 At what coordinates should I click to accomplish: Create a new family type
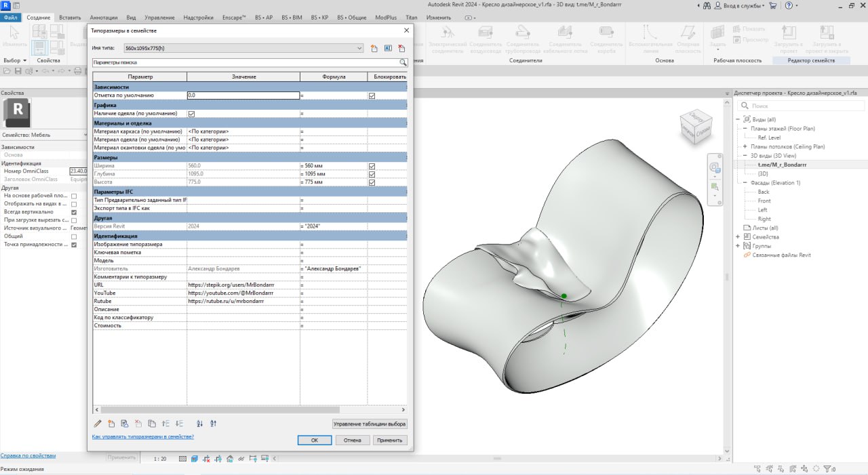tap(374, 48)
